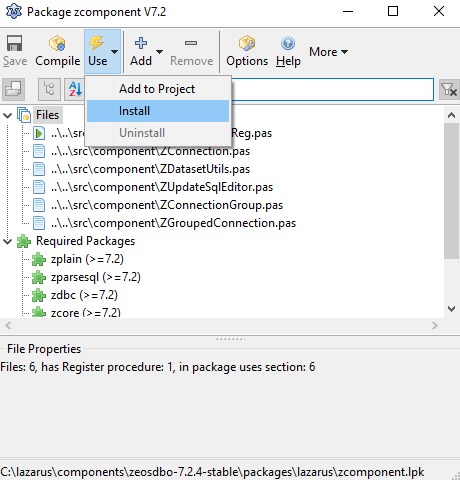This screenshot has height=480, width=460.
Task: Click the vertical scrollbar down arrow
Action: click(x=451, y=309)
